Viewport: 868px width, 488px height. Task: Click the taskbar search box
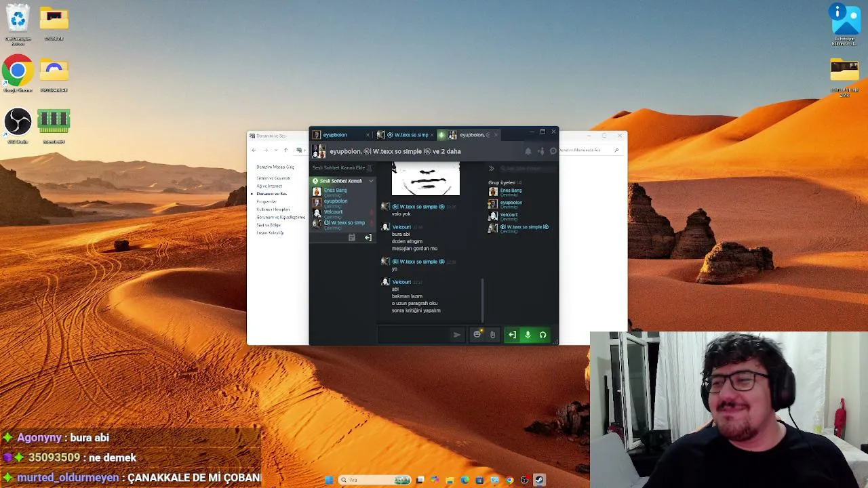tap(375, 480)
